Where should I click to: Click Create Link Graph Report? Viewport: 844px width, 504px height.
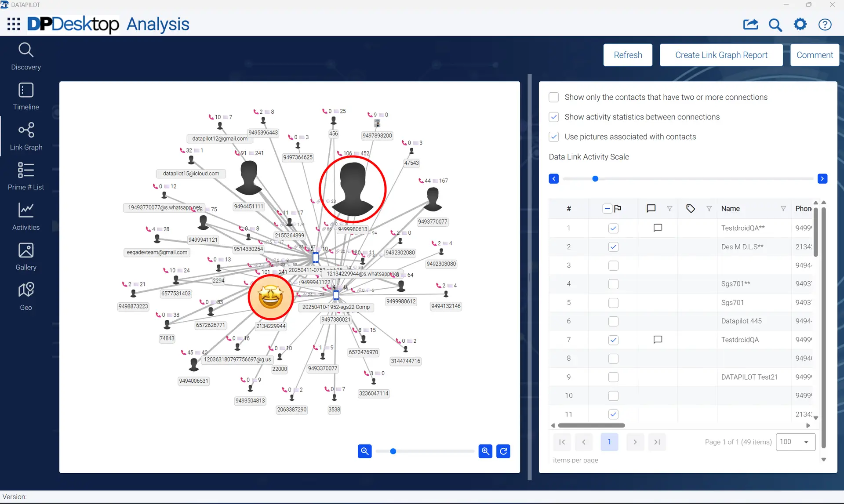tap(721, 55)
